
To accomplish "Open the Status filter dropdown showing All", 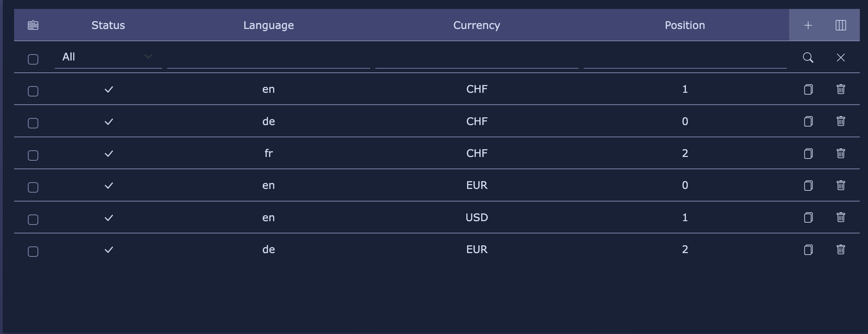I will (x=108, y=57).
